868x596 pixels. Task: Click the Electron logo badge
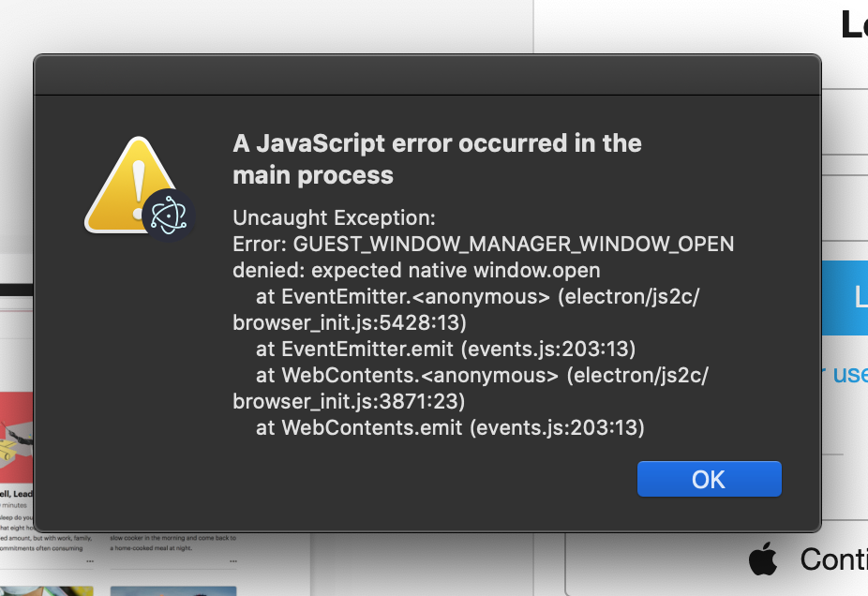(x=169, y=216)
